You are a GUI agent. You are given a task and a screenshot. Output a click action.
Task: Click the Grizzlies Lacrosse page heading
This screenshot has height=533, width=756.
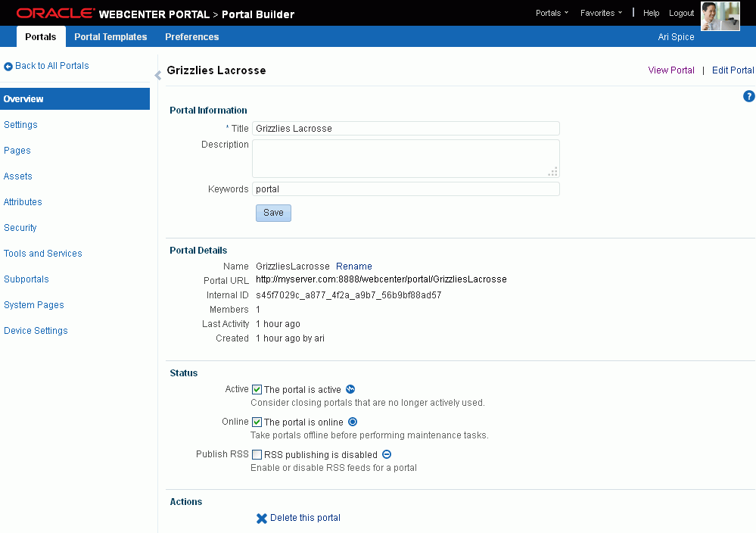coord(216,70)
